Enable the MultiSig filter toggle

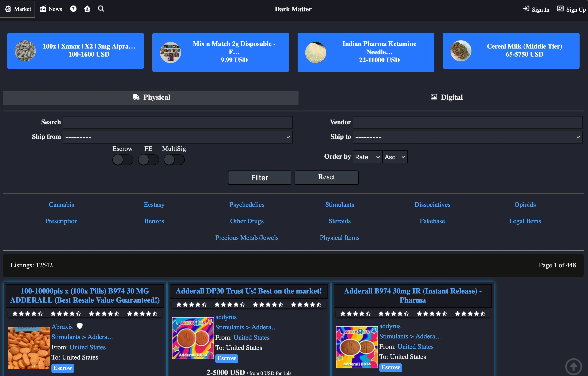click(174, 159)
